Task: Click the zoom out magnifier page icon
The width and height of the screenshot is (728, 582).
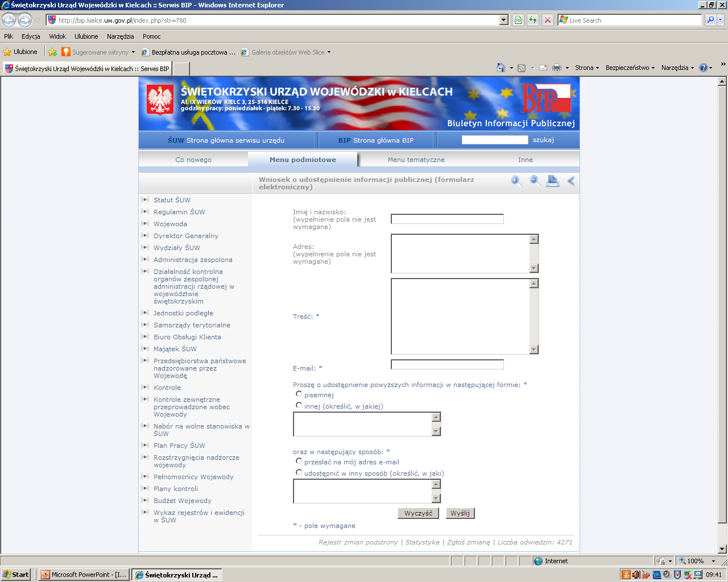Action: coord(535,181)
